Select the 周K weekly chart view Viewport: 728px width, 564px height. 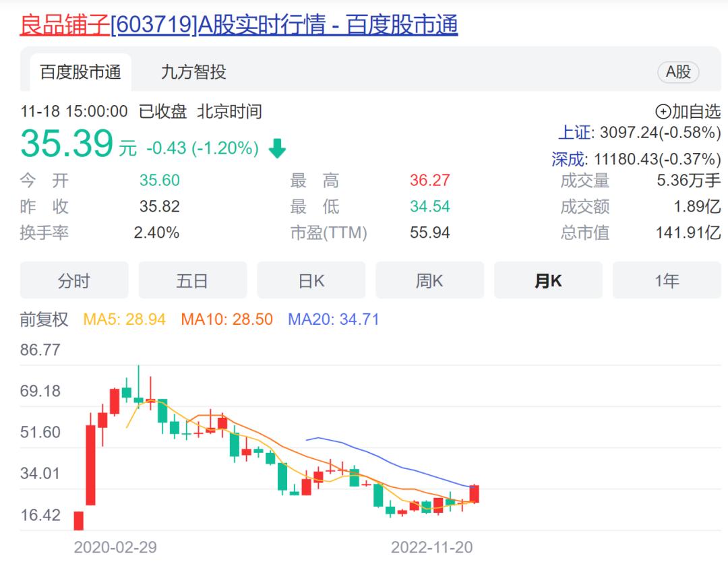(x=429, y=280)
